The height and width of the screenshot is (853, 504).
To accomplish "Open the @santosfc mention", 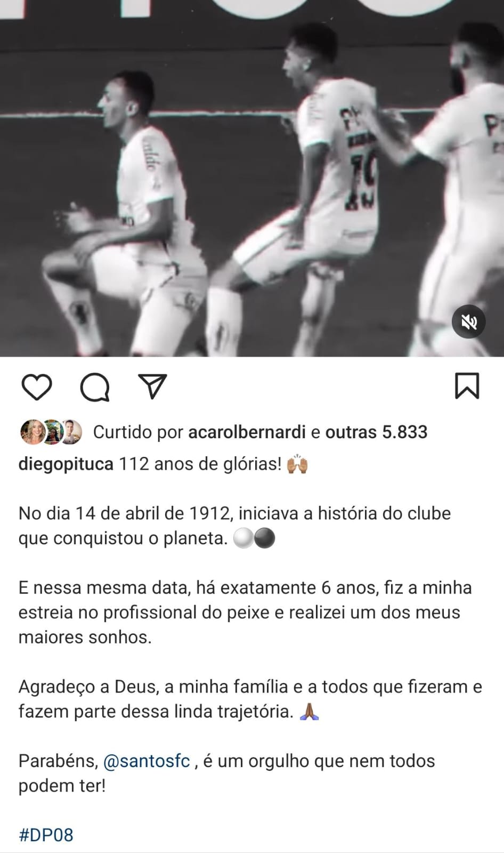I will [x=147, y=761].
